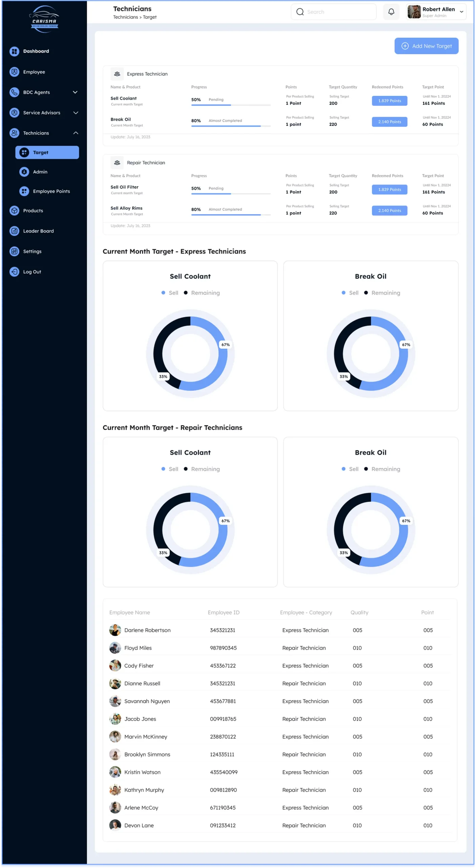Open the Products sidebar icon

(x=14, y=211)
